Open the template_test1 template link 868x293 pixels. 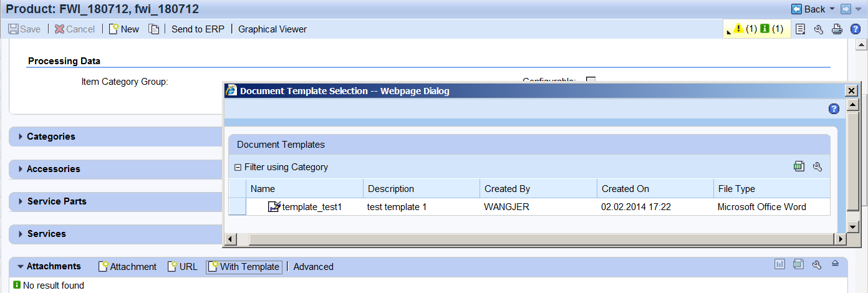tap(312, 207)
